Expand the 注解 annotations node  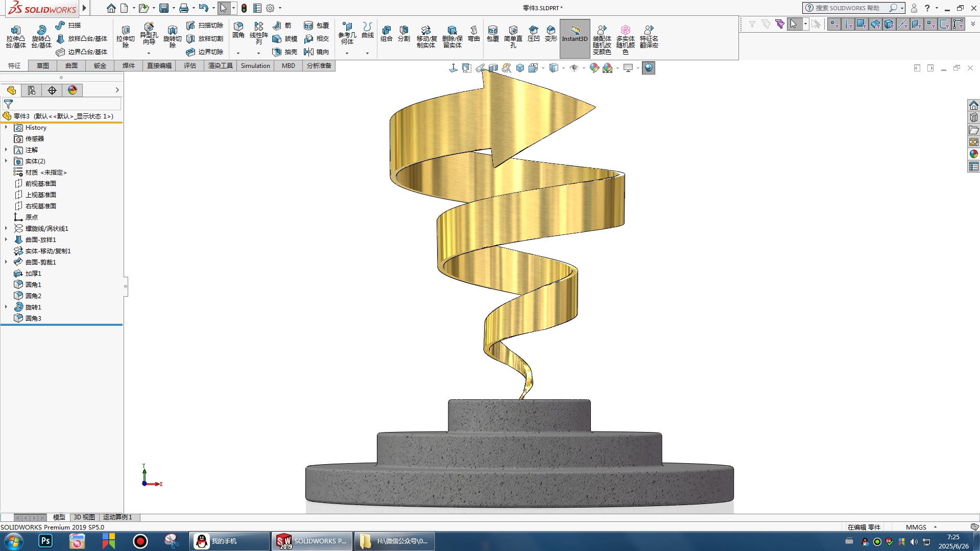(x=6, y=150)
